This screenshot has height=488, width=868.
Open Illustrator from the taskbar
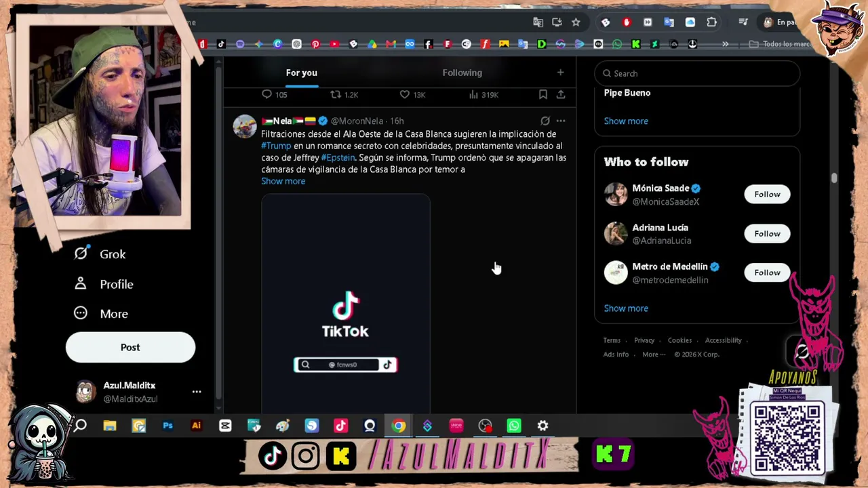pyautogui.click(x=196, y=426)
